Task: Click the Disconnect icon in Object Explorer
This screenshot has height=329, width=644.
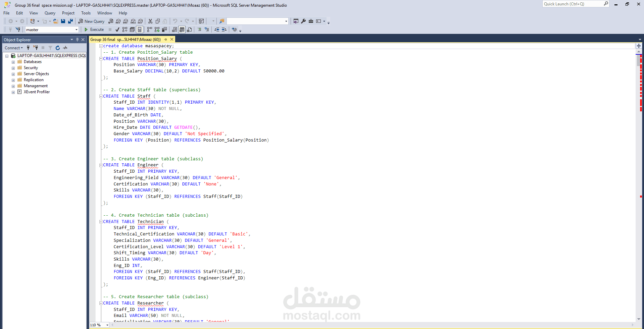Action: point(36,48)
